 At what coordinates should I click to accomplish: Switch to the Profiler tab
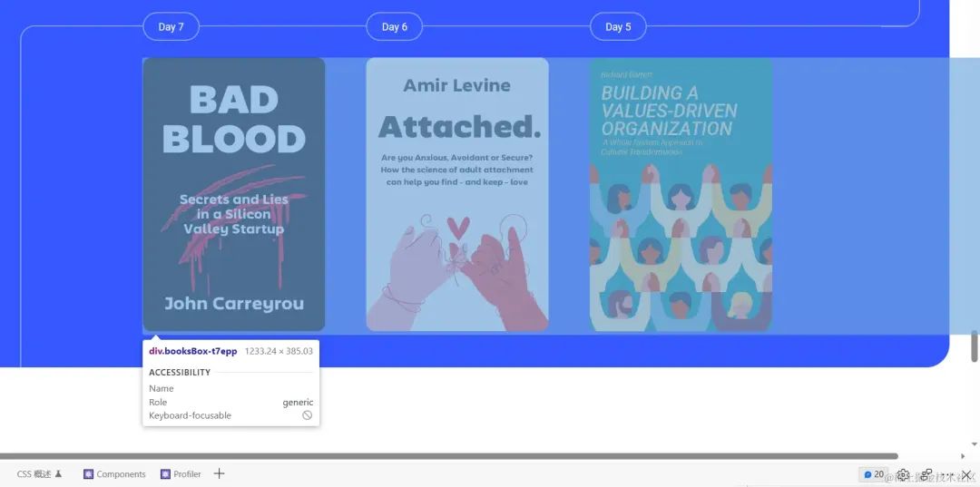[x=181, y=474]
